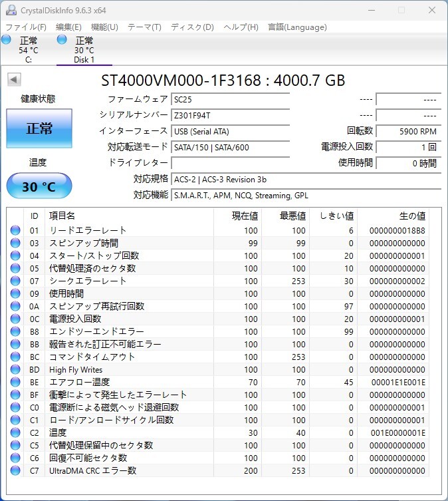This screenshot has height=501, width=448.
Task: Click status orb for 代替処理保留中のセクタ数 row
Action: pos(15,445)
